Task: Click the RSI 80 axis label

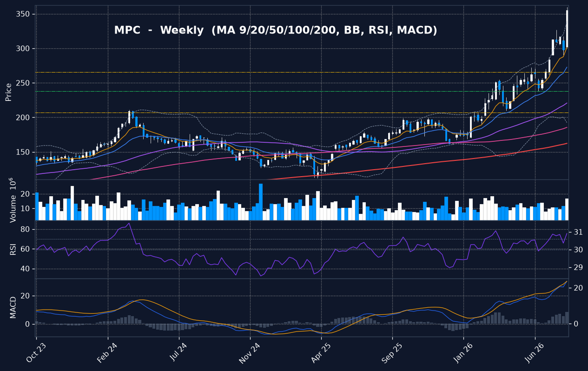Action: (26, 230)
